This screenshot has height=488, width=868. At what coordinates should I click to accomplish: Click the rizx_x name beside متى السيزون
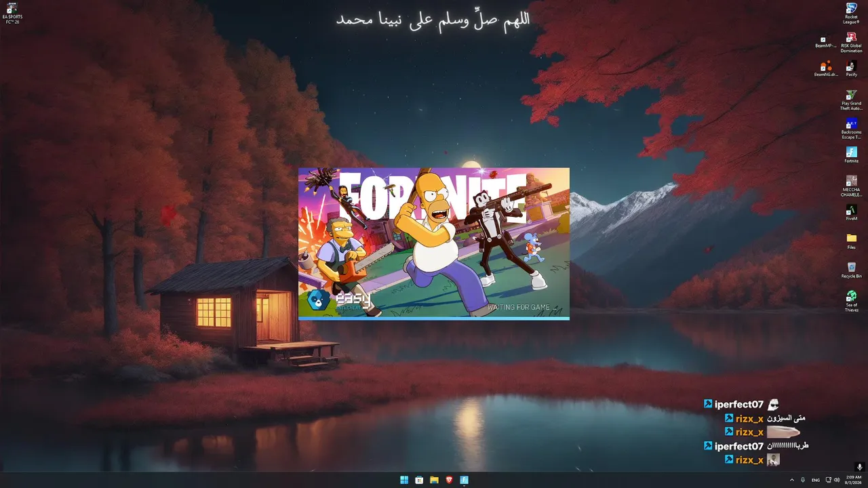click(x=749, y=419)
